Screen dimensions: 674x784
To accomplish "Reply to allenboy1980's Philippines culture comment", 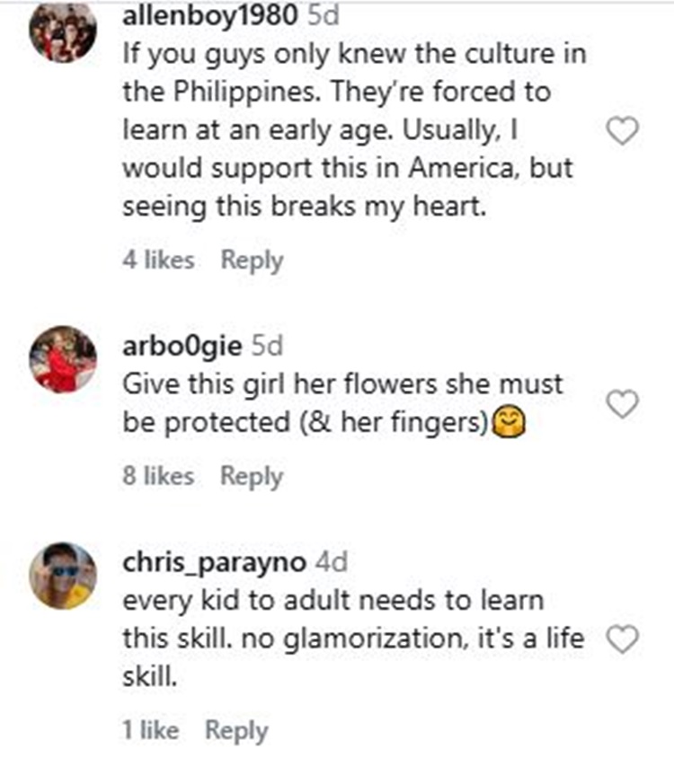I will pyautogui.click(x=253, y=260).
